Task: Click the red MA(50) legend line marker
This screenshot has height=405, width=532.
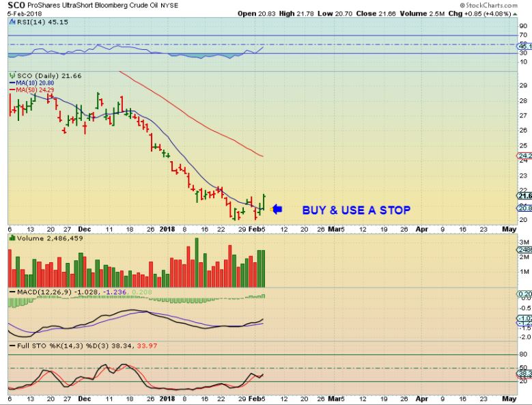Action: [x=12, y=89]
